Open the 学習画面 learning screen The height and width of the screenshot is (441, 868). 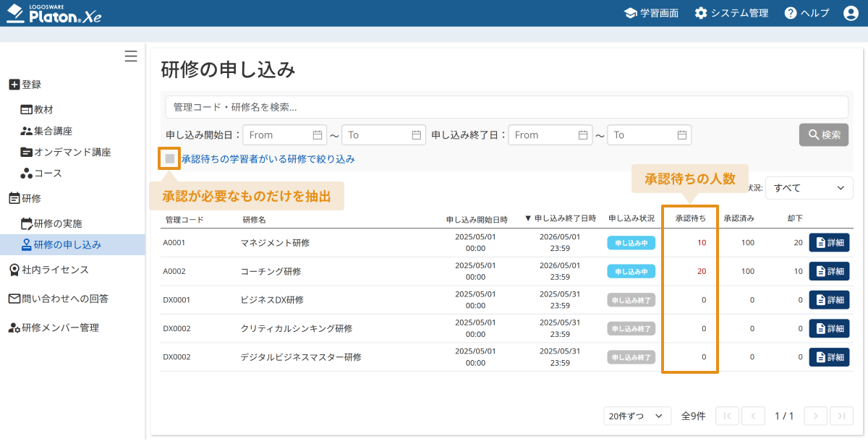[x=651, y=13]
